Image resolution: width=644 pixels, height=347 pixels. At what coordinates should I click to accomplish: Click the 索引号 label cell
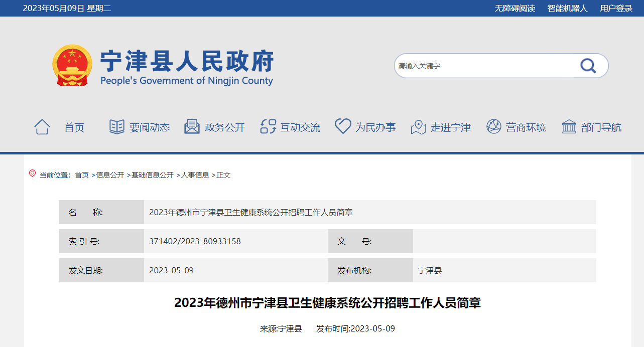coord(101,241)
